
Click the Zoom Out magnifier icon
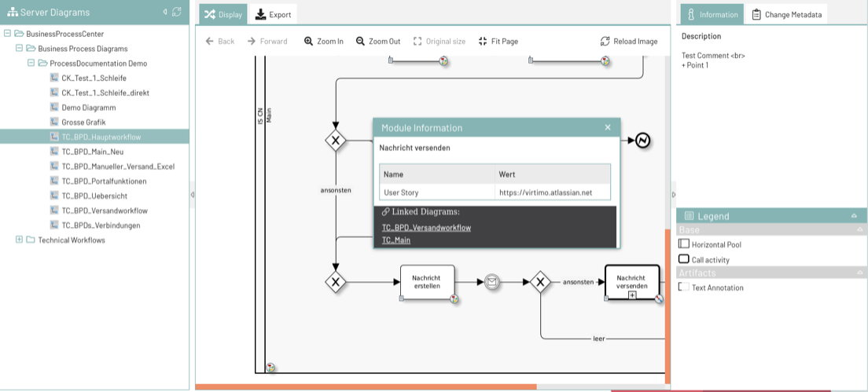coord(360,42)
